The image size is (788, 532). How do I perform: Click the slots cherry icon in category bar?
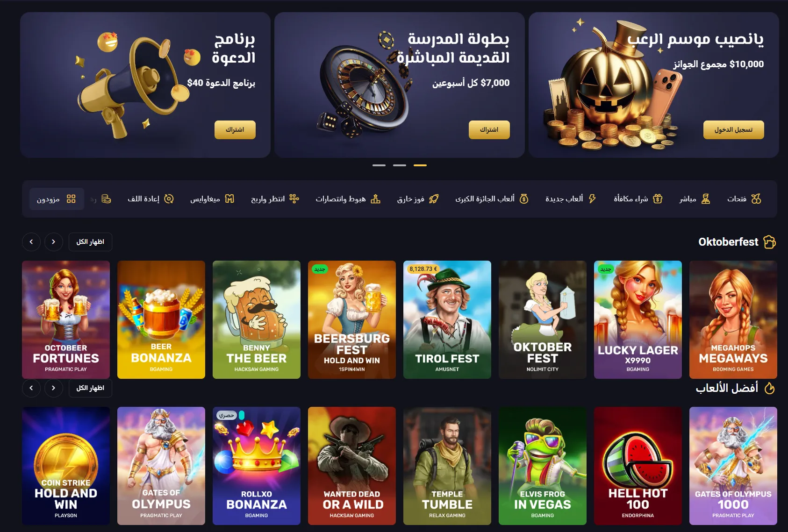756,199
